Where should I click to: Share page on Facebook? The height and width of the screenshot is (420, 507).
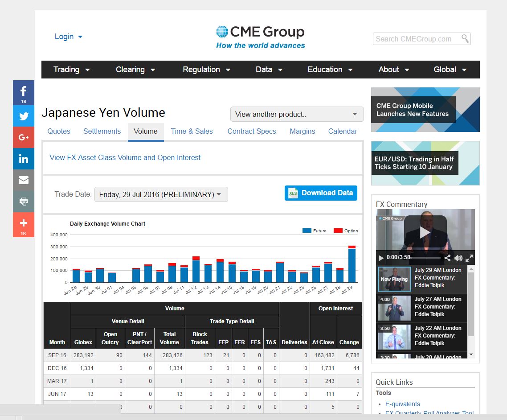[24, 93]
